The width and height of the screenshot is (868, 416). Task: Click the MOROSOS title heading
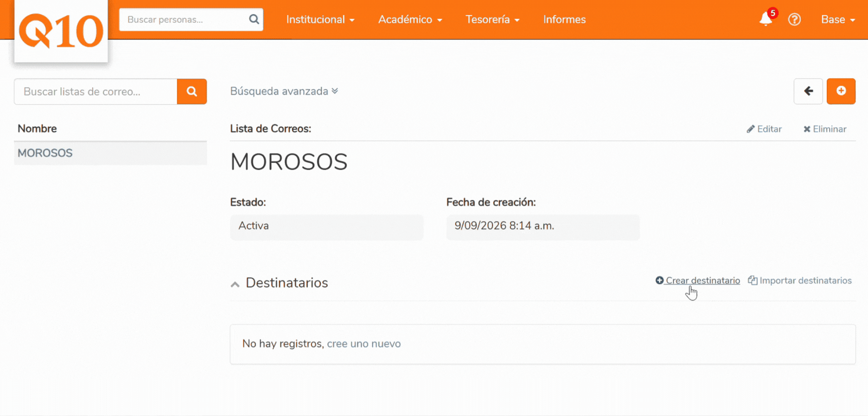[289, 162]
